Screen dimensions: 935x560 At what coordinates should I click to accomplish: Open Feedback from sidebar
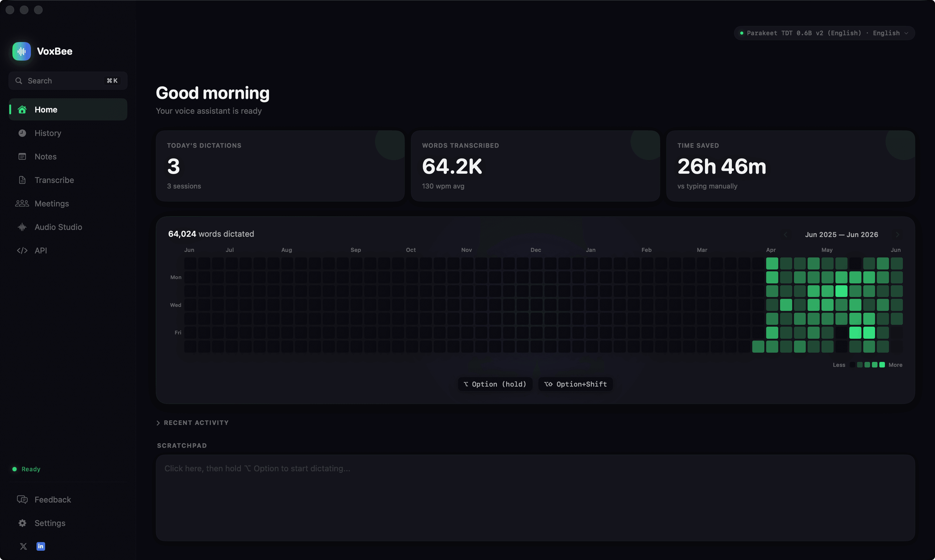coord(68,499)
